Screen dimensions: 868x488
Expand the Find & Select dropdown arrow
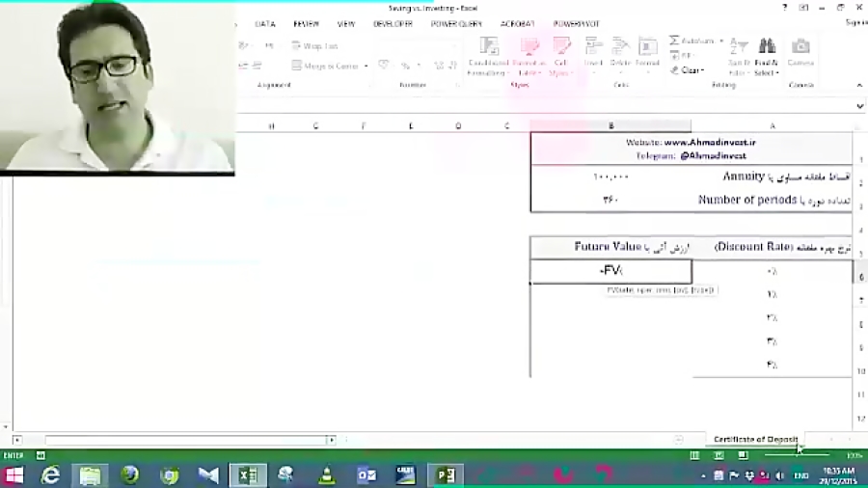[x=777, y=73]
